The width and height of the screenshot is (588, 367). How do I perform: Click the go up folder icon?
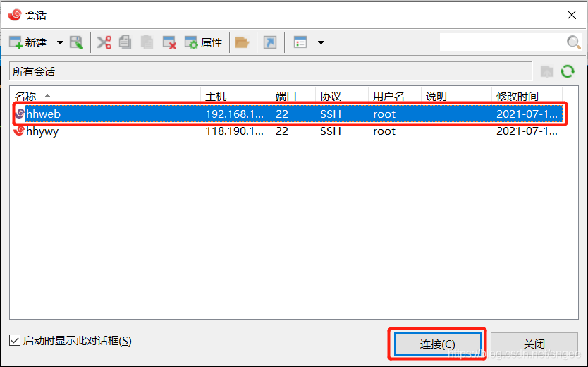pyautogui.click(x=547, y=71)
